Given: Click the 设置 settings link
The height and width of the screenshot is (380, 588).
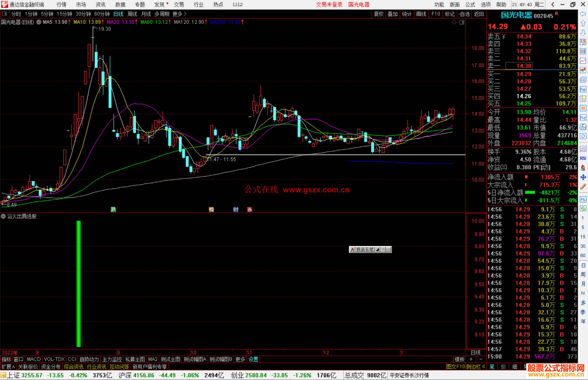Looking at the screenshot, I should pos(253,359).
